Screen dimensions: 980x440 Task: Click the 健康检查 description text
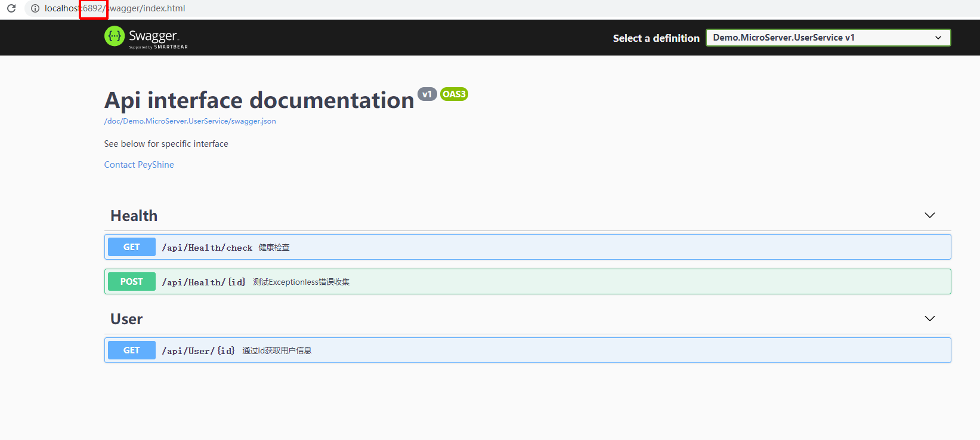[274, 248]
